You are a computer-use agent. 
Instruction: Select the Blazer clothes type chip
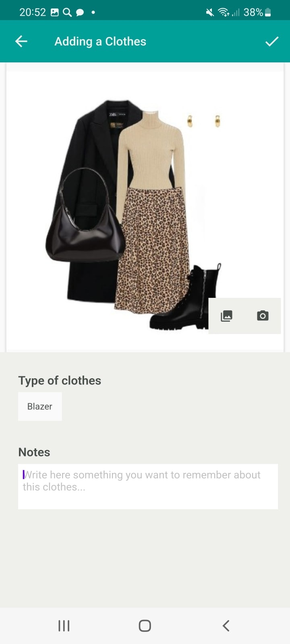pyautogui.click(x=40, y=407)
